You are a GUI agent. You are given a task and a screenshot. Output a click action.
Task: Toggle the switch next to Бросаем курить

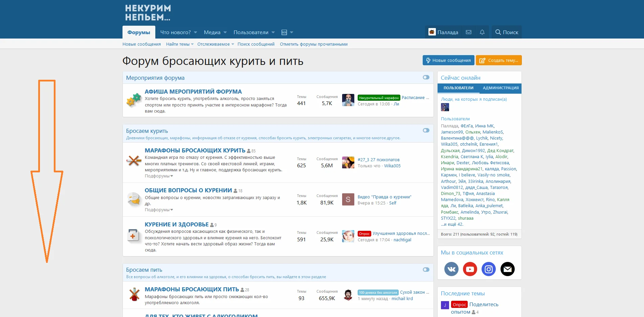coord(426,130)
